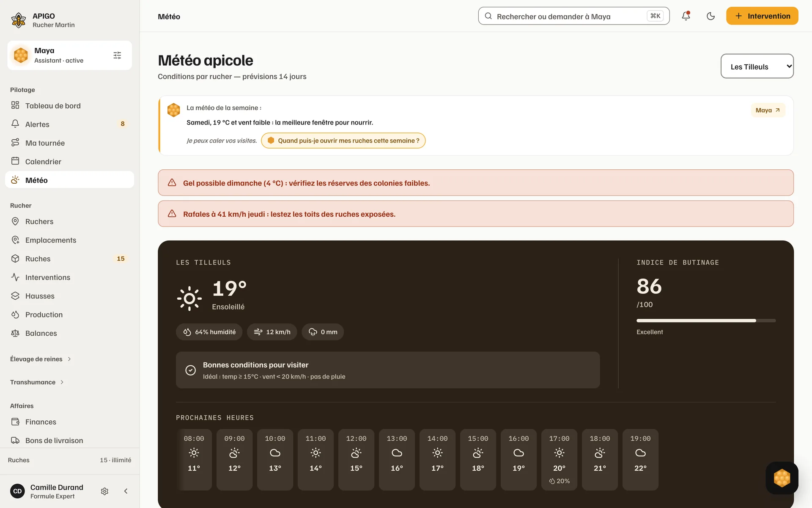812x508 pixels.
Task: Open the notifications bell
Action: point(686,16)
